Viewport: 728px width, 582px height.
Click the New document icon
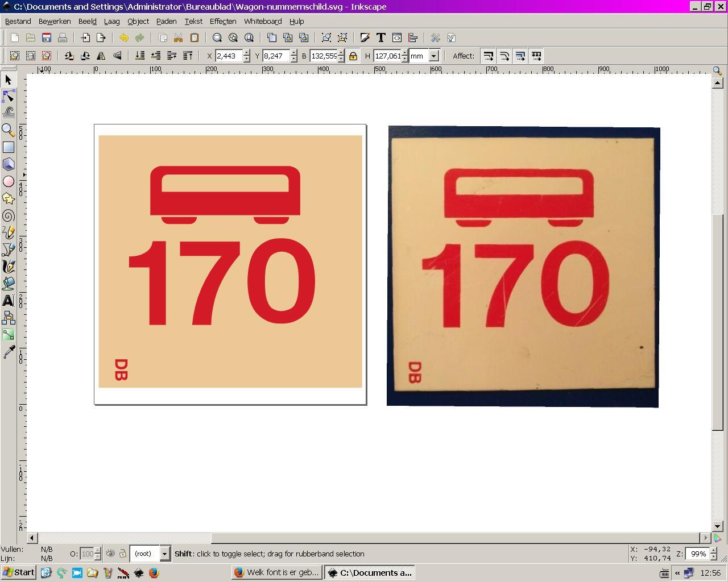15,38
